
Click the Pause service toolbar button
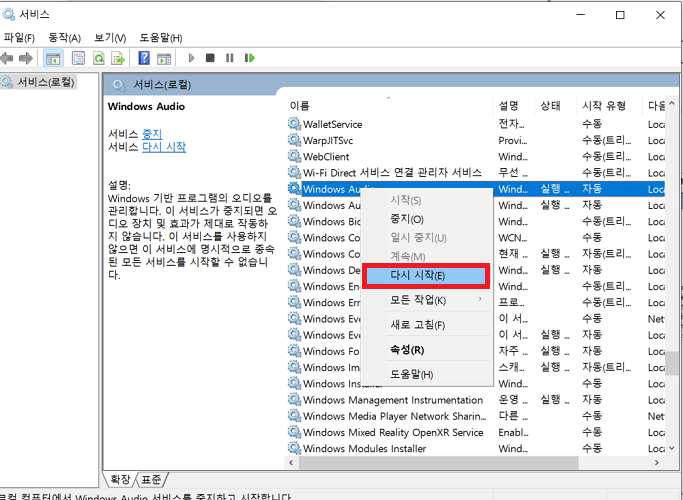(230, 58)
